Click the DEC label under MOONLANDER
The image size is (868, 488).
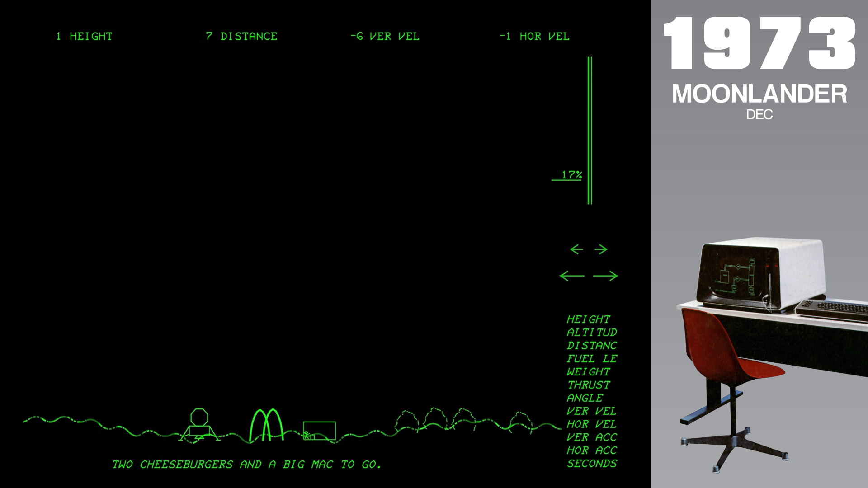click(x=759, y=115)
